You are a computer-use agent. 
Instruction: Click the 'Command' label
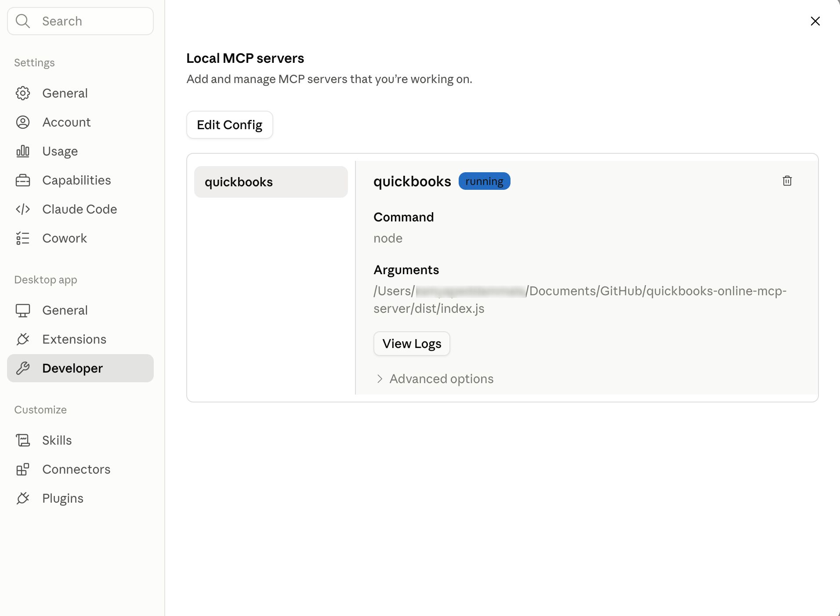[404, 217]
